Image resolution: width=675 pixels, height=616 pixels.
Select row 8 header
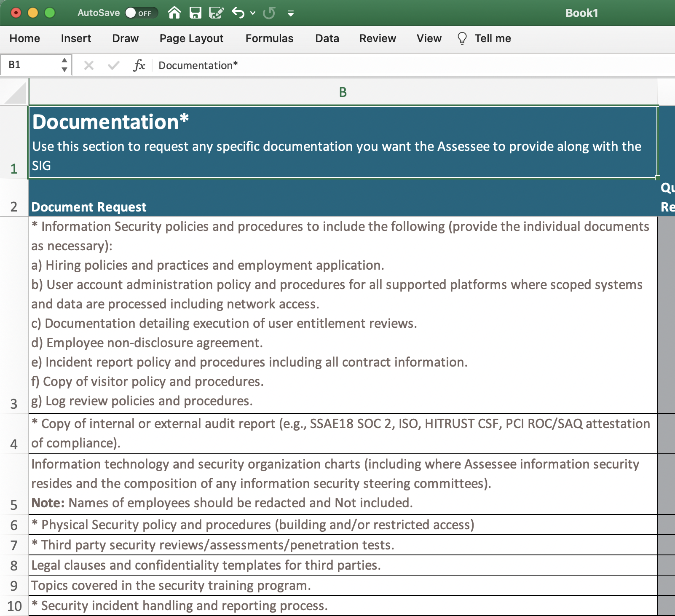coord(14,565)
